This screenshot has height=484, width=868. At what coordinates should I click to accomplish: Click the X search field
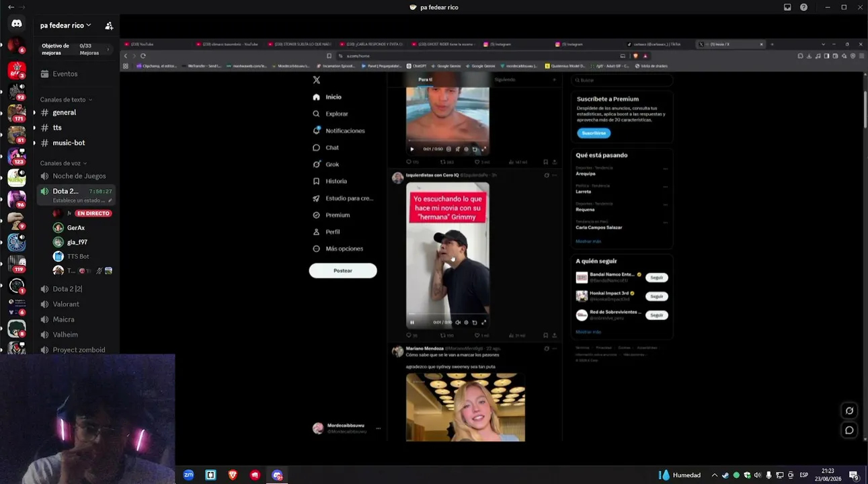[621, 80]
